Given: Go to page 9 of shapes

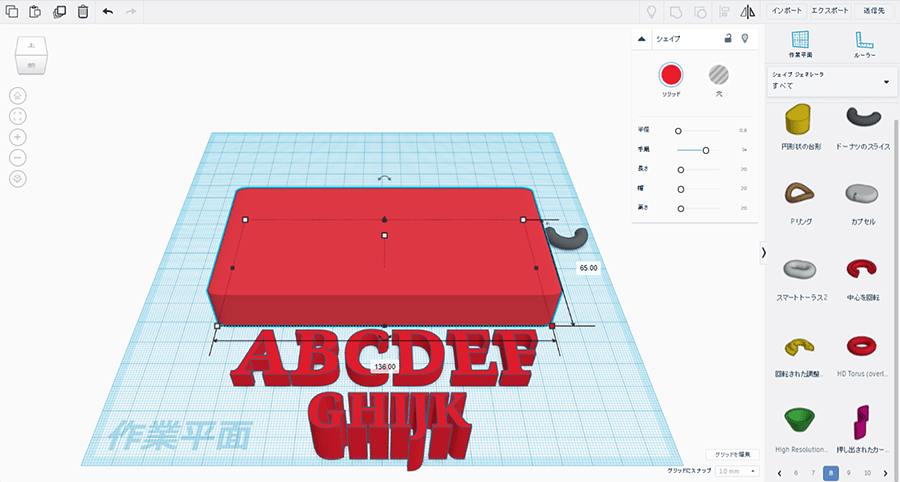Looking at the screenshot, I should tap(849, 472).
